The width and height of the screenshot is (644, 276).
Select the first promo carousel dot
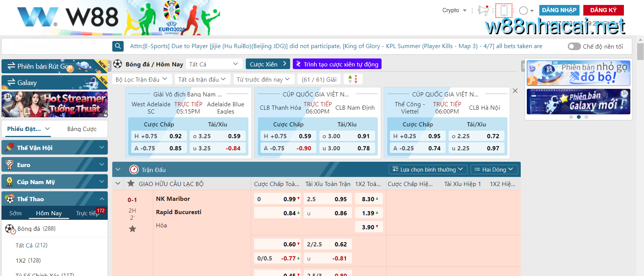coord(571,117)
